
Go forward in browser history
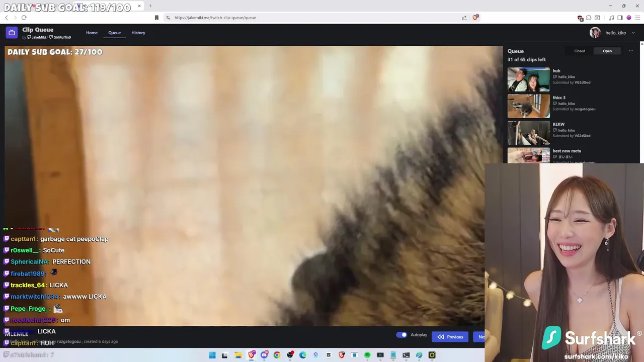point(15,18)
